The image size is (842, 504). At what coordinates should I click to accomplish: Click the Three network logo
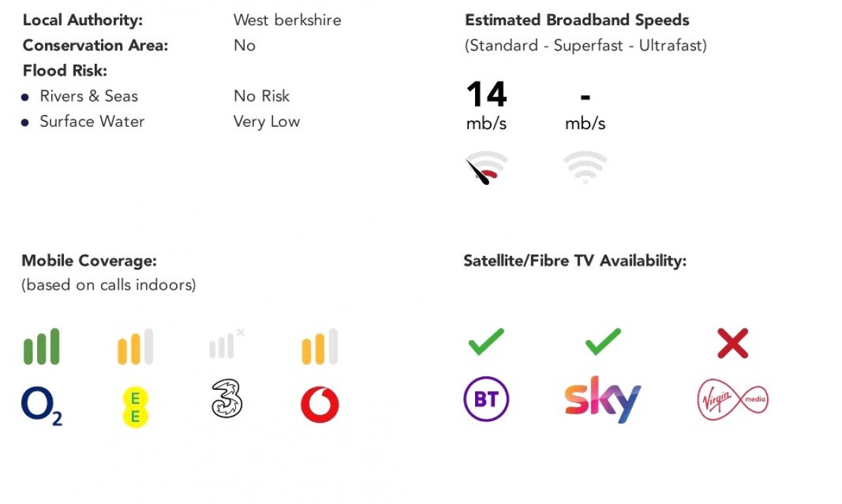[x=227, y=399]
